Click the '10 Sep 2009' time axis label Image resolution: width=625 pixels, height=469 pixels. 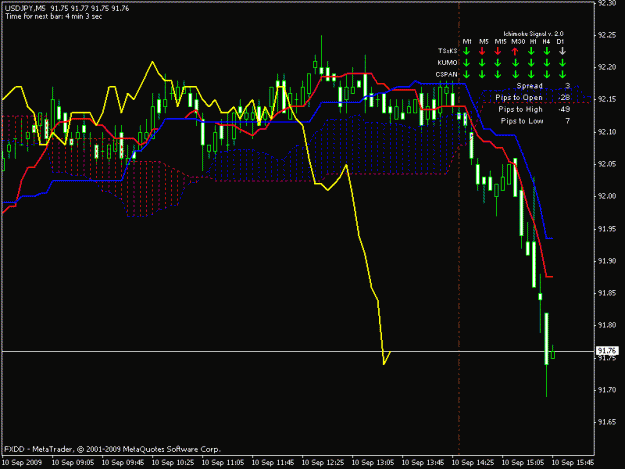tap(22, 463)
